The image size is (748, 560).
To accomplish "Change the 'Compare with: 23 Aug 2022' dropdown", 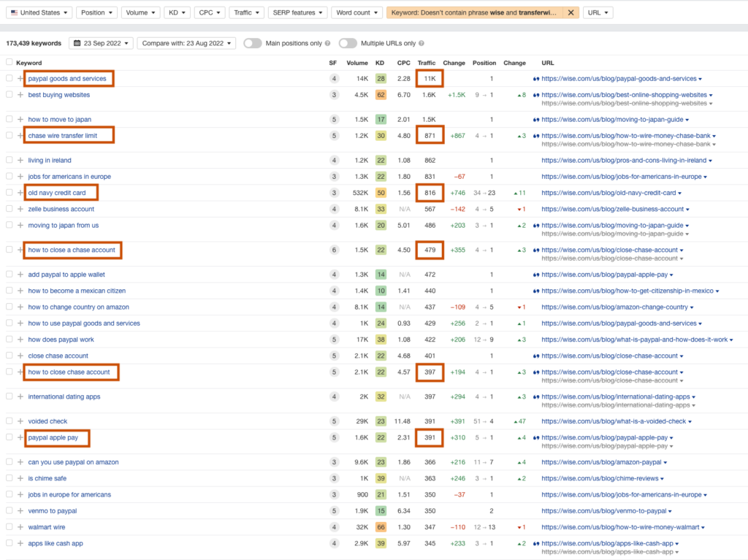I will [x=186, y=43].
